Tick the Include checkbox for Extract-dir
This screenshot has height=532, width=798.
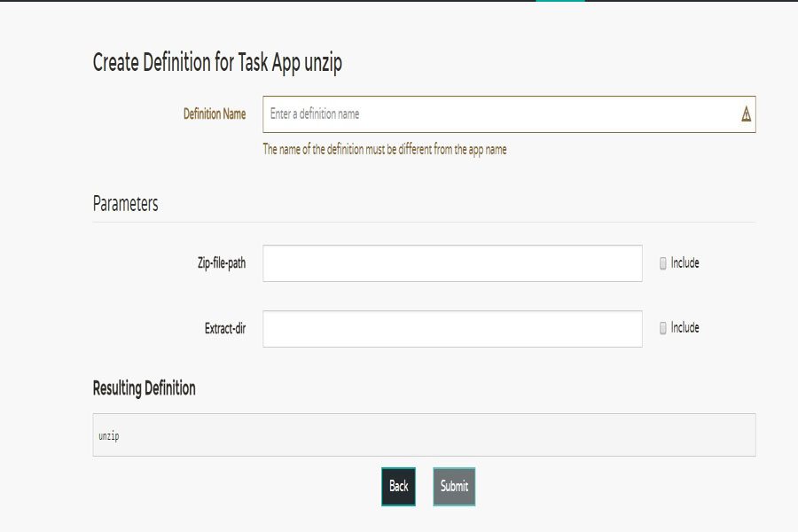663,328
